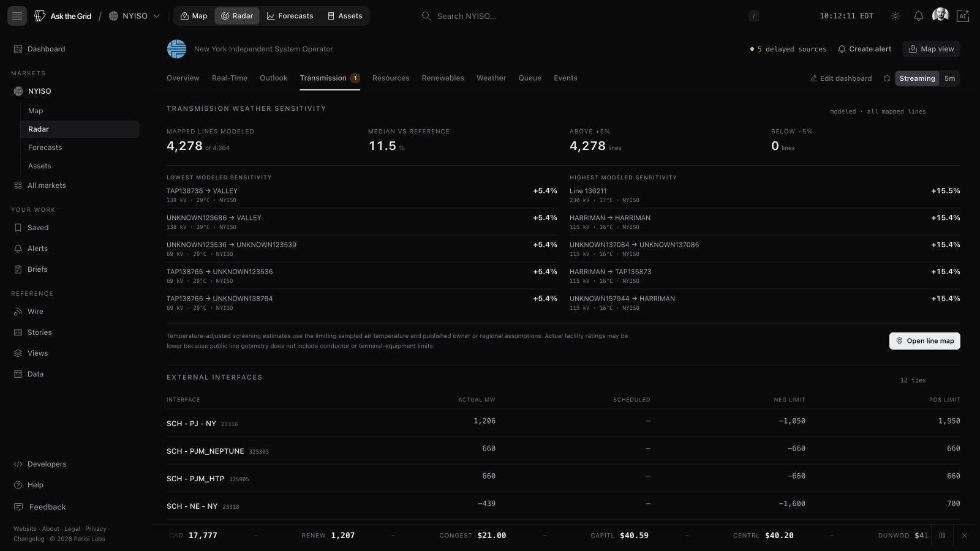Viewport: 980px width, 551px height.
Task: Follow the Legal footer link
Action: pos(72,529)
